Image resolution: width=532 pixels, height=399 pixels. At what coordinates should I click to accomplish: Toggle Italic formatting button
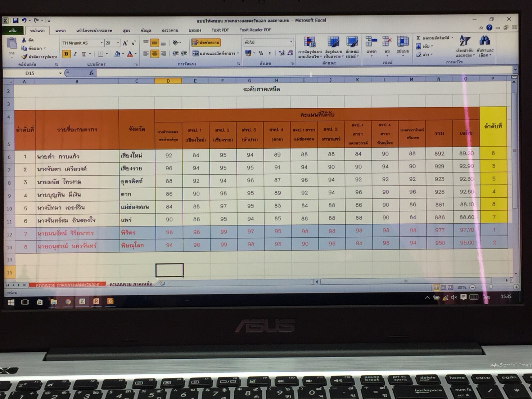[75, 54]
